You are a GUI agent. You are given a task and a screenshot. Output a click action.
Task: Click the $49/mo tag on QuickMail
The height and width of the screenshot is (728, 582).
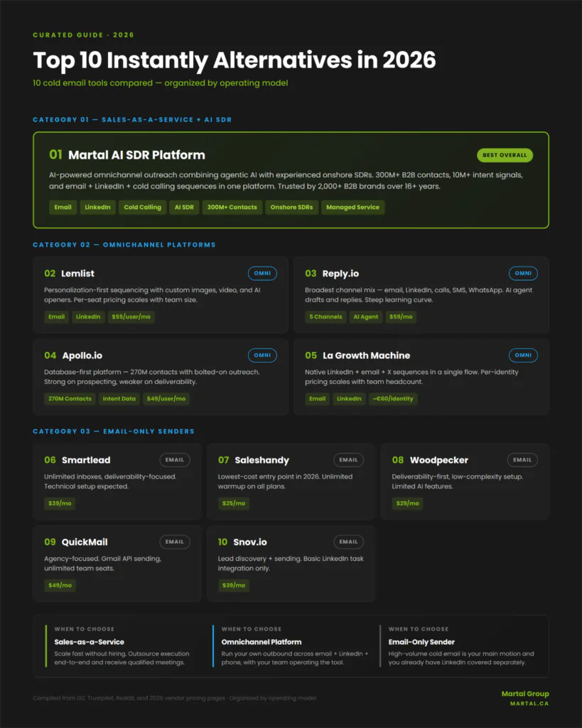pos(60,585)
